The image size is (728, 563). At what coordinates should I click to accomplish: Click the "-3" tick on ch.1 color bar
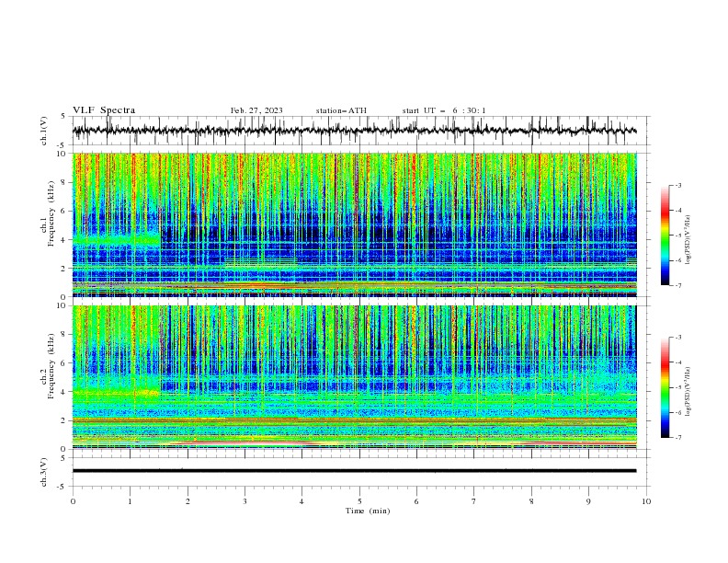click(677, 185)
